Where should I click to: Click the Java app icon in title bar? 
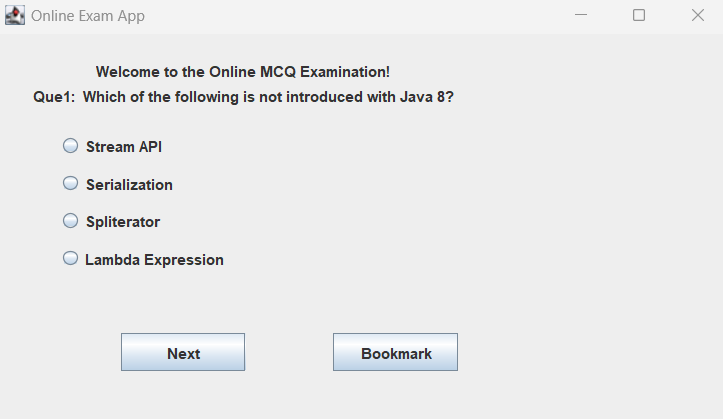pyautogui.click(x=15, y=16)
